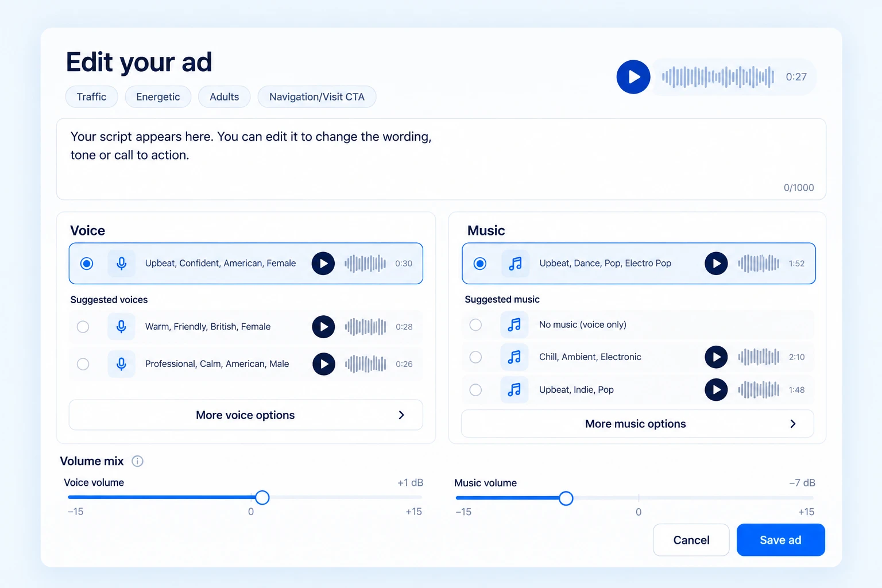Click the Energetic tag
This screenshot has height=588, width=882.
coord(158,97)
